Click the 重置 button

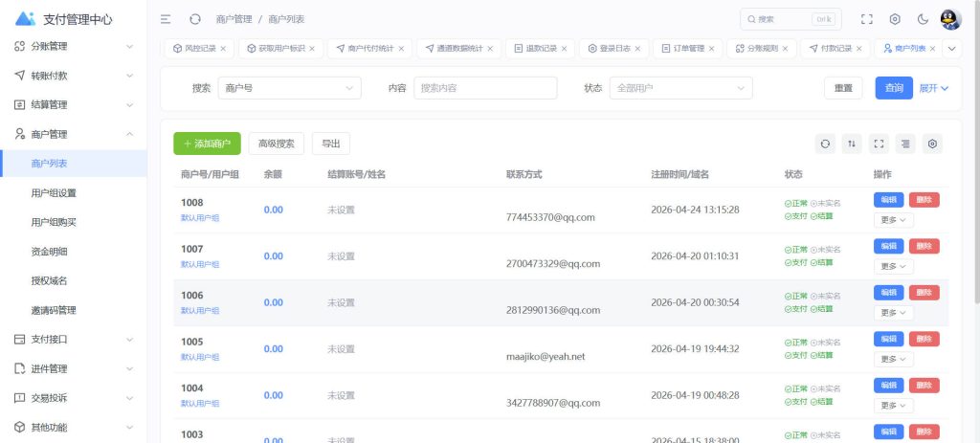[x=843, y=88]
